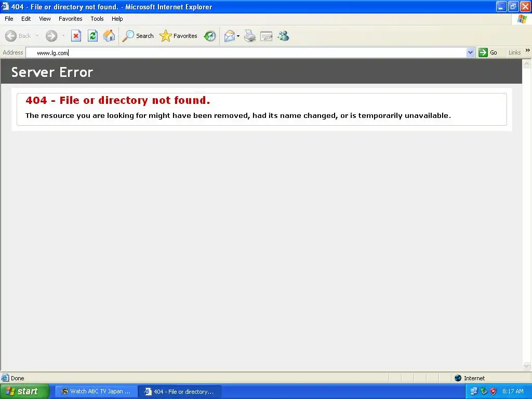The image size is (532, 399).
Task: Open the History pane icon
Action: tap(210, 36)
